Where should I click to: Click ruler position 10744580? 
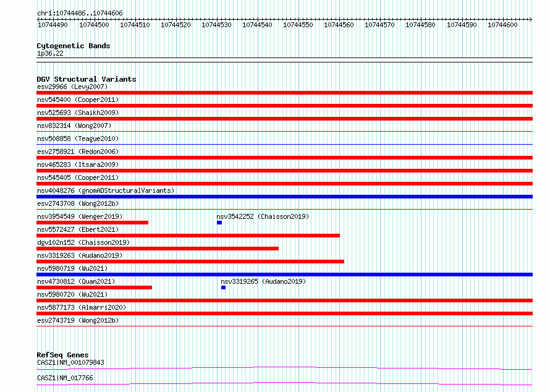tap(420, 25)
